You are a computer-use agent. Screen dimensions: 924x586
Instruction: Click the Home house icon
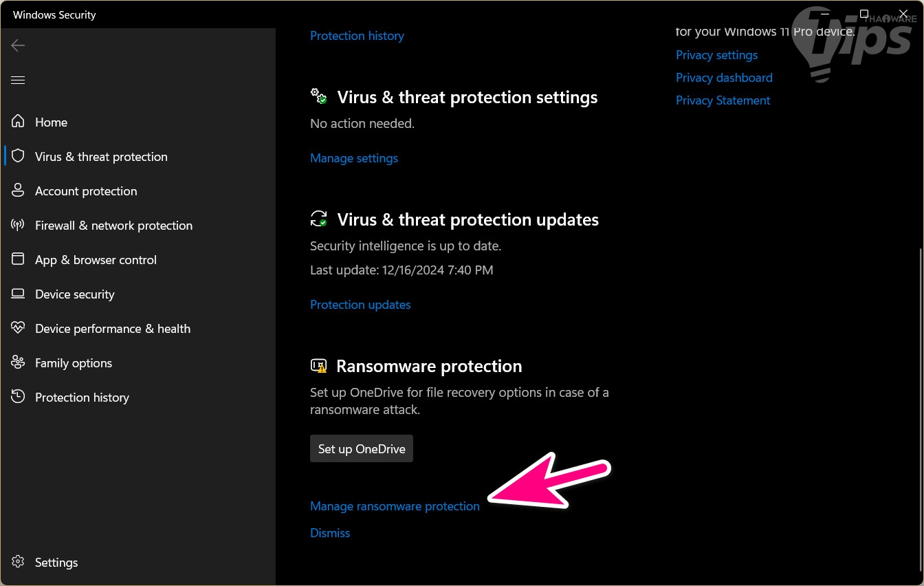pos(18,122)
